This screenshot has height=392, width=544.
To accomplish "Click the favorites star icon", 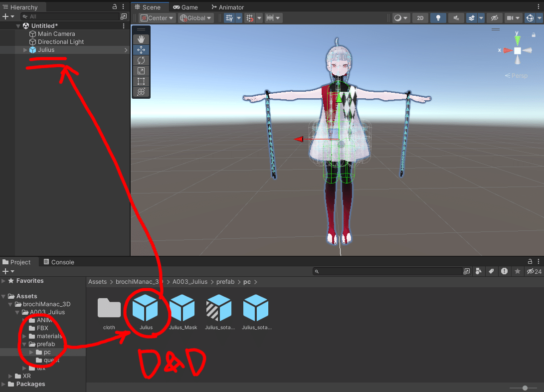I will point(517,271).
